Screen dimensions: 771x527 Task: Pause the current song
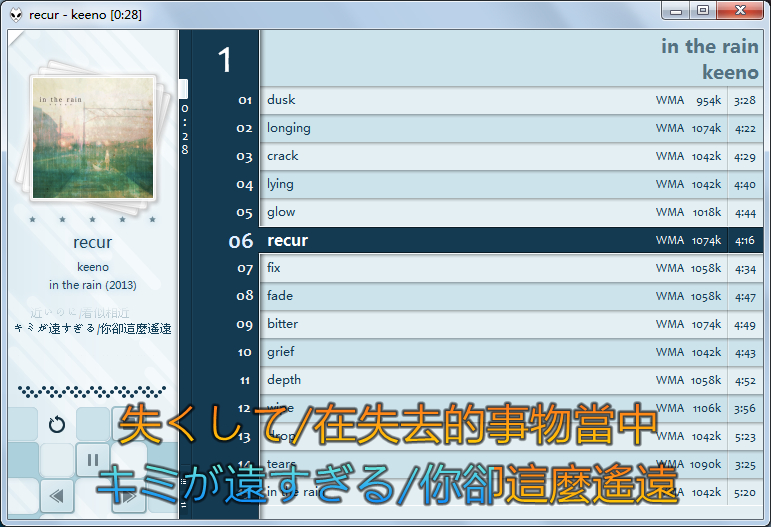92,460
